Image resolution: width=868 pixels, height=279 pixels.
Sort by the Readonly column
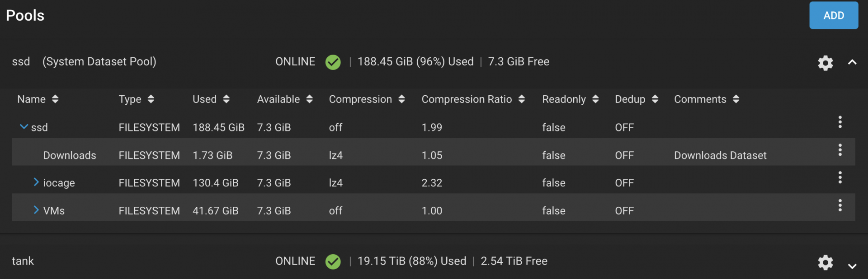point(571,99)
